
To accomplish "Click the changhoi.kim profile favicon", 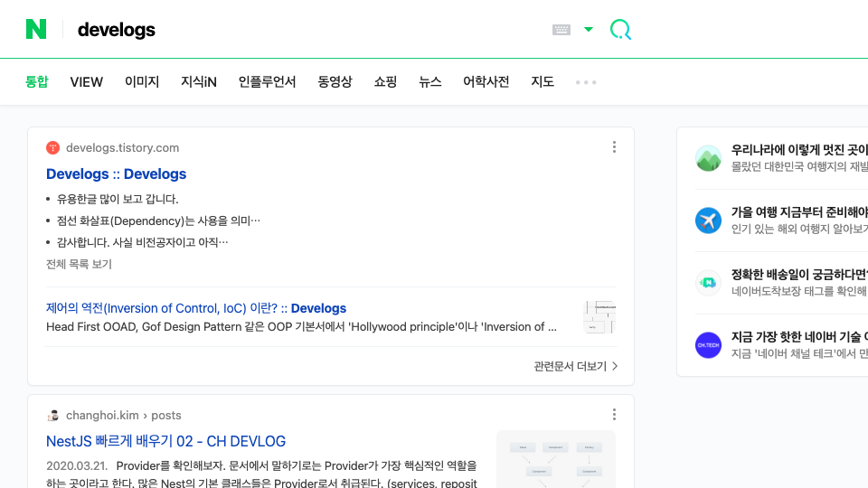I will (53, 416).
